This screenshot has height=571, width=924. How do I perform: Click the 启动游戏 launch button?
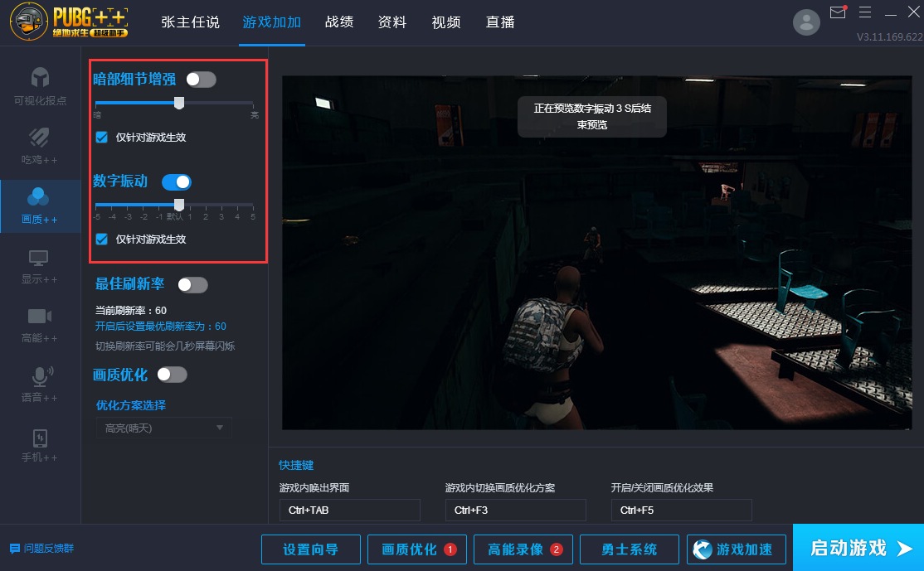pyautogui.click(x=858, y=548)
